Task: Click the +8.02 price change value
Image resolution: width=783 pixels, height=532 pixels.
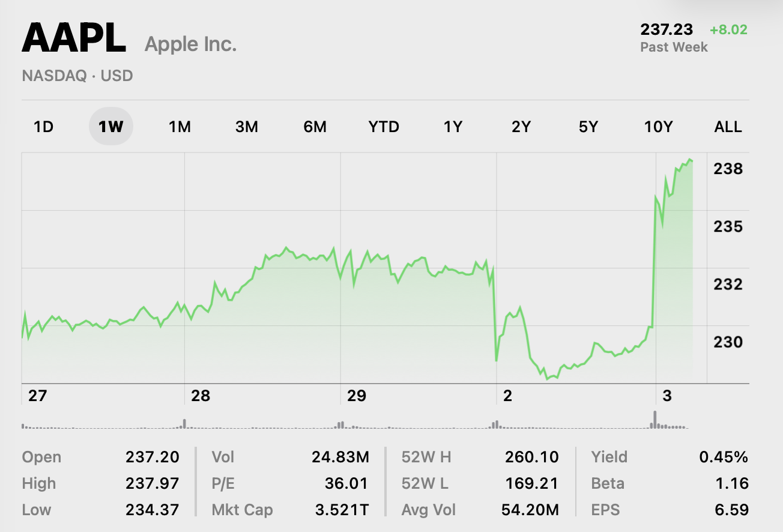Action: 728,29
